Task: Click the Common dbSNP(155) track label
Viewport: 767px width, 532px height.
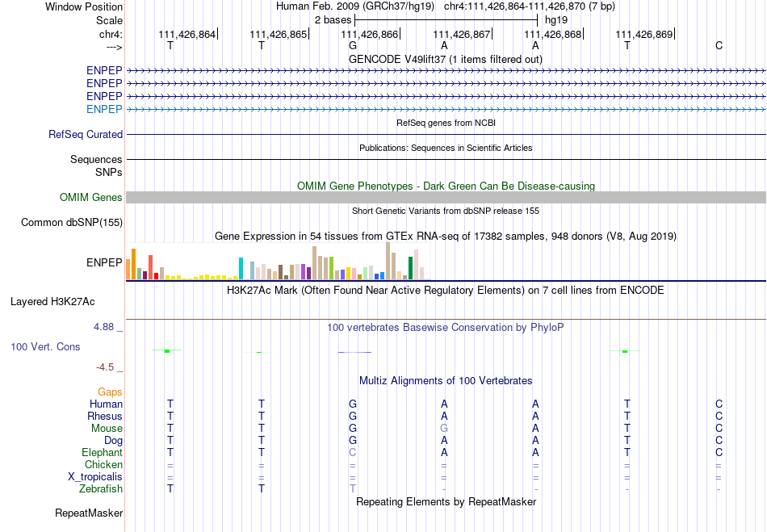Action: click(x=72, y=223)
